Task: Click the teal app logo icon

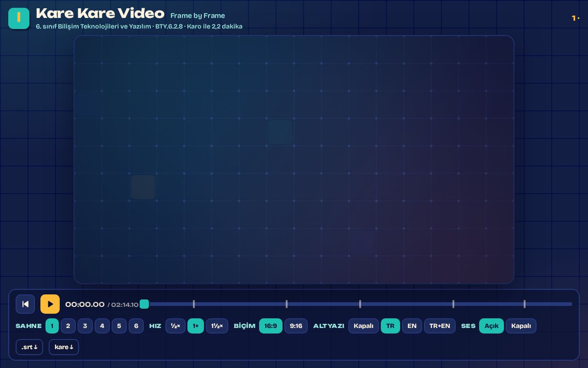Action: pyautogui.click(x=19, y=18)
